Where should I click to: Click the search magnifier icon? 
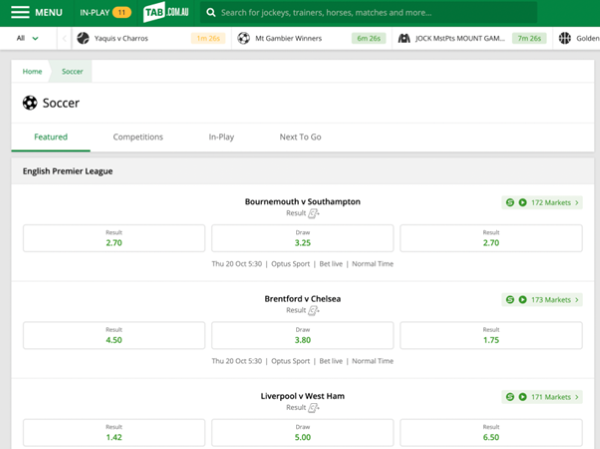point(210,13)
